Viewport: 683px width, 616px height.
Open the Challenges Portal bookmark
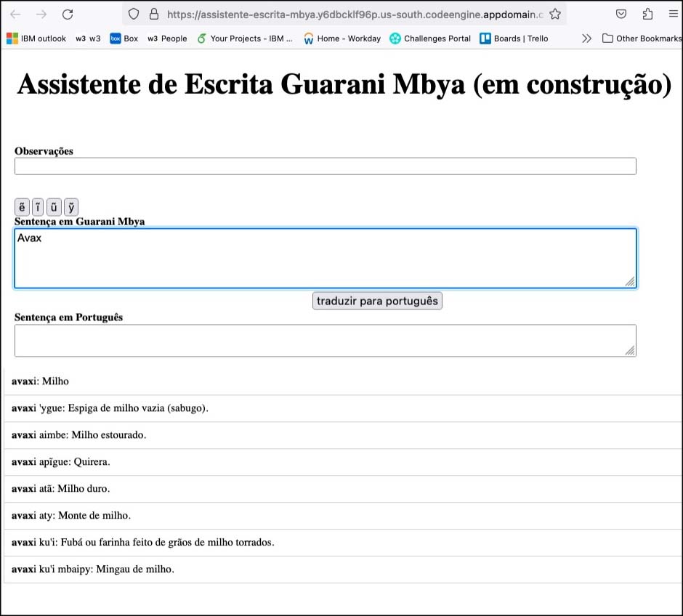tap(430, 38)
